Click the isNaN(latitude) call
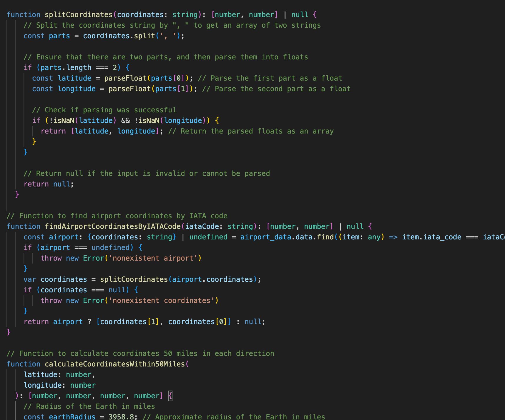This screenshot has width=505, height=420. coord(85,121)
